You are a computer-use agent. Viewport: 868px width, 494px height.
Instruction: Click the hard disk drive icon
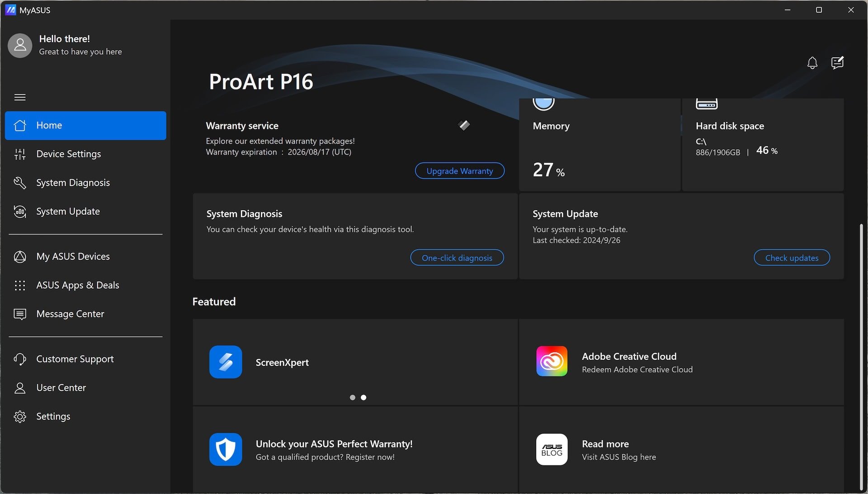pos(707,104)
